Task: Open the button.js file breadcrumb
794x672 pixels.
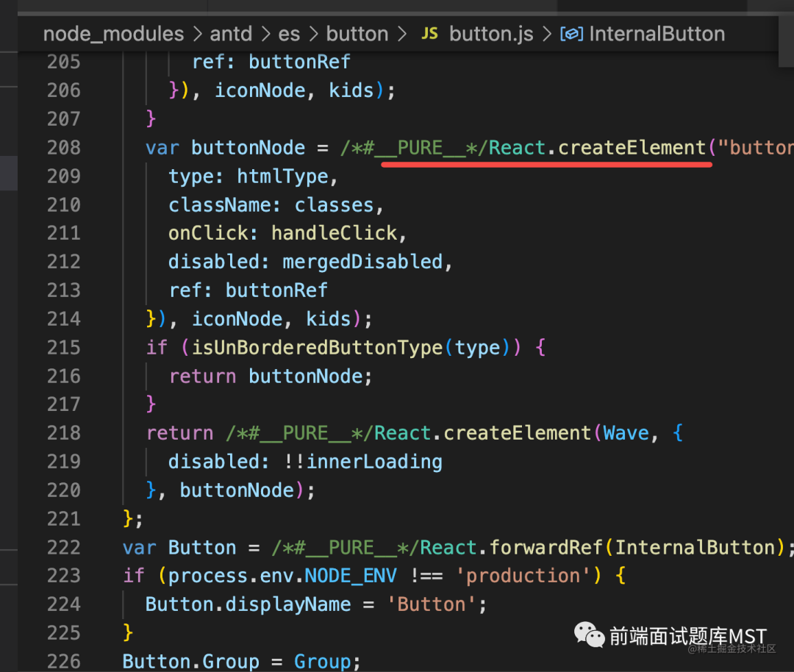Action: [491, 34]
